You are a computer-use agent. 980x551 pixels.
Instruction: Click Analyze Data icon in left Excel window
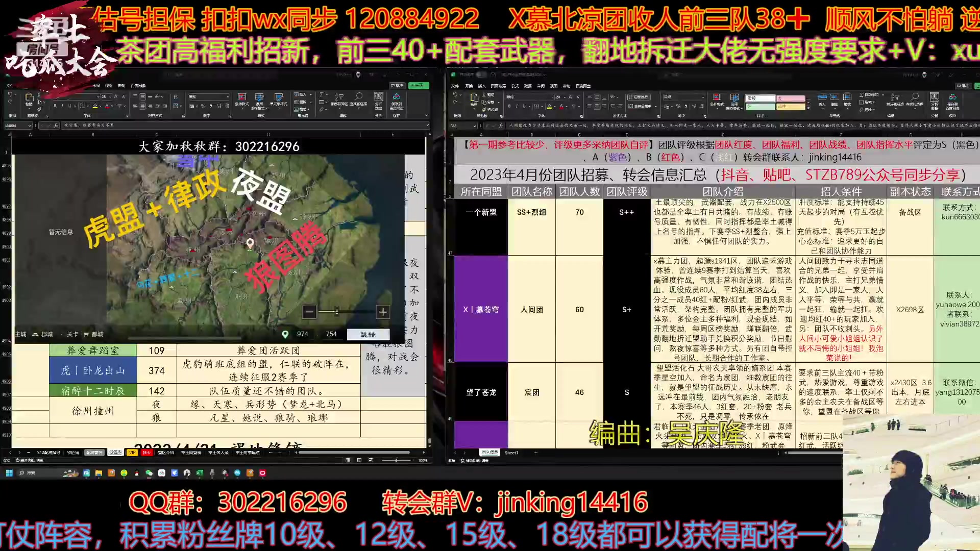coord(378,101)
